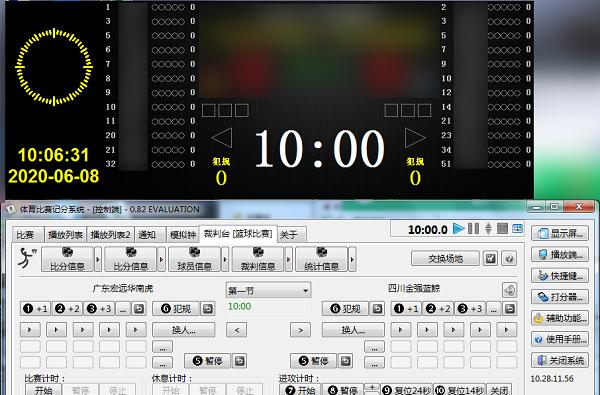Click ❽ 暂停 under 进攻计时

point(342,390)
